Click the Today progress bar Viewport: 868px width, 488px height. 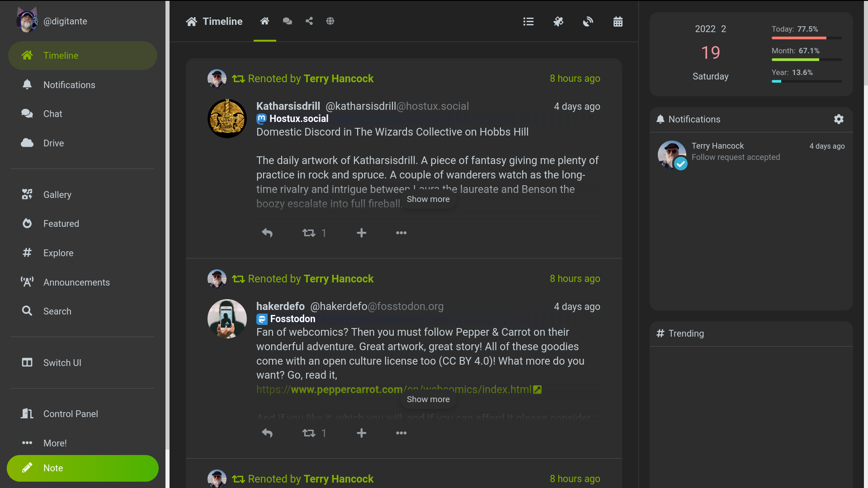pos(807,38)
